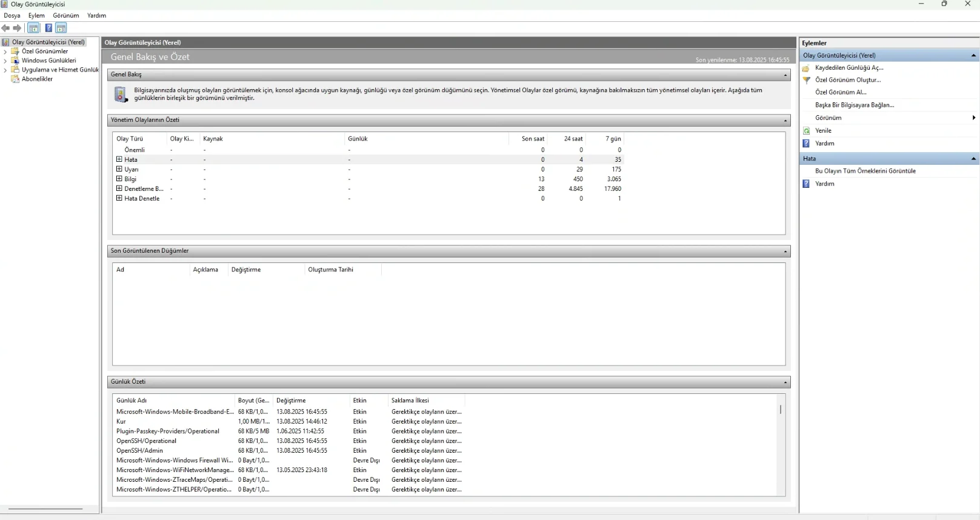
Task: Click the Özel Görünüm Oluştur filter icon
Action: click(806, 80)
